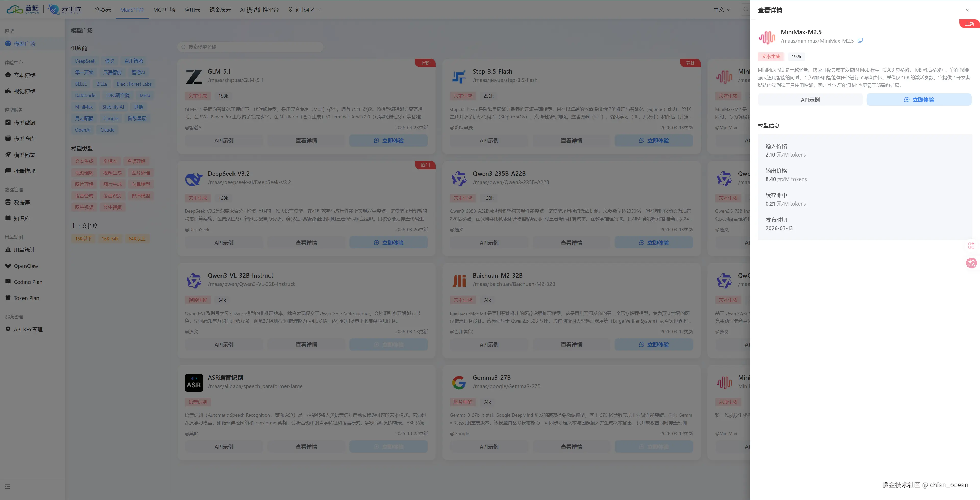Click 查看详情 on the Gemma3-27B card
The height and width of the screenshot is (500, 980).
(x=571, y=447)
